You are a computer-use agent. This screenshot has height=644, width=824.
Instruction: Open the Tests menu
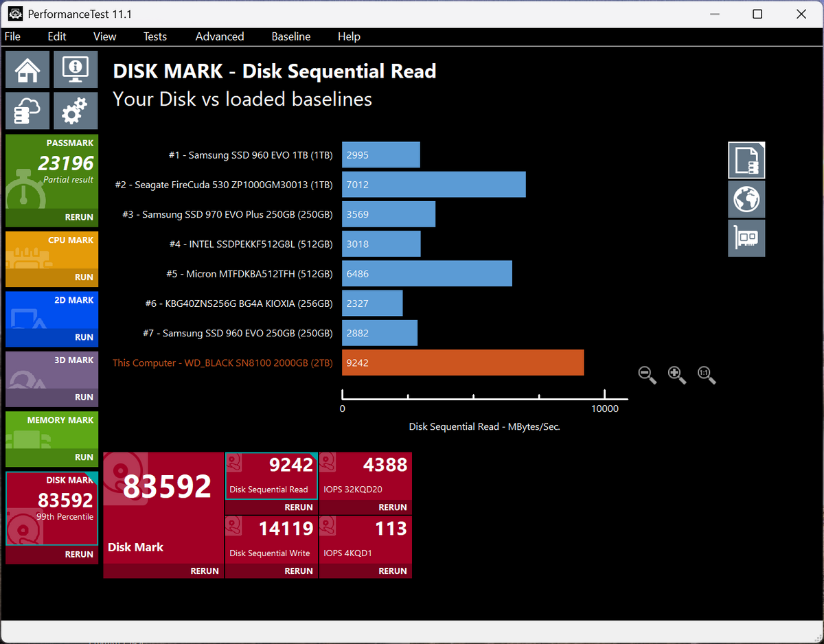point(155,36)
